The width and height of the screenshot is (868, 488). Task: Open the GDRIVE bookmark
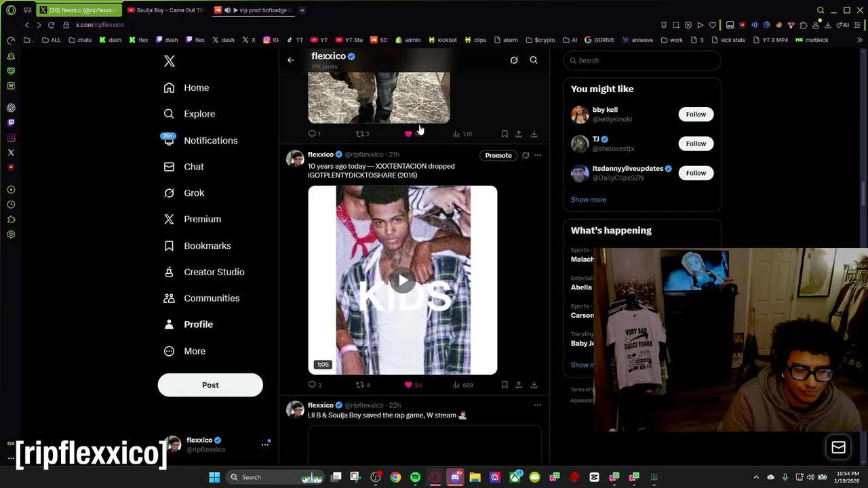point(599,40)
